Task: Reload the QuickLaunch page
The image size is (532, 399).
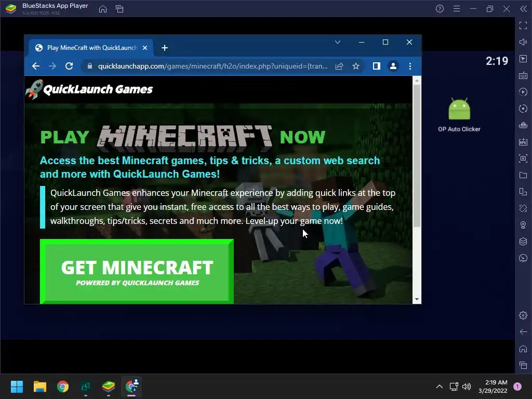Action: (69, 66)
